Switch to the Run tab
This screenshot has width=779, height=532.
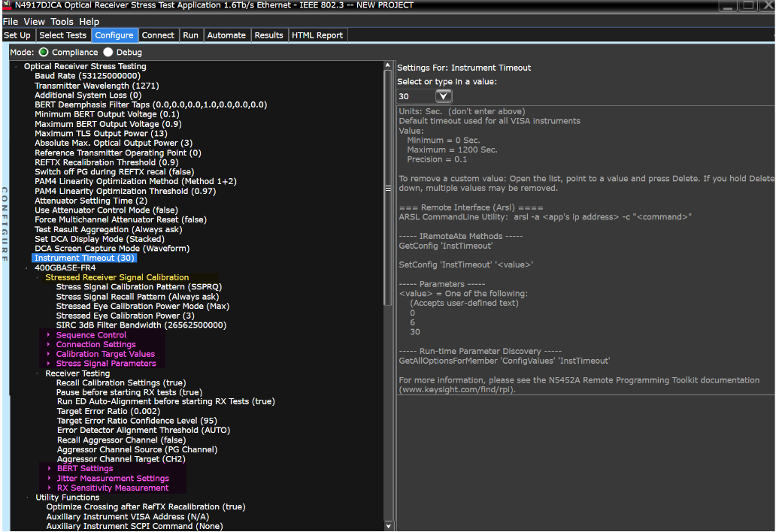[x=191, y=35]
